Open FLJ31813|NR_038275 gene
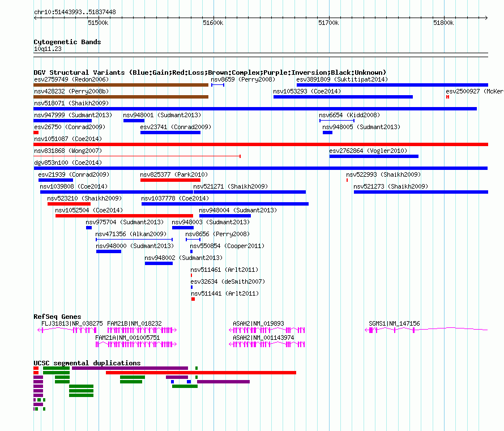504x431 pixels. [67, 330]
